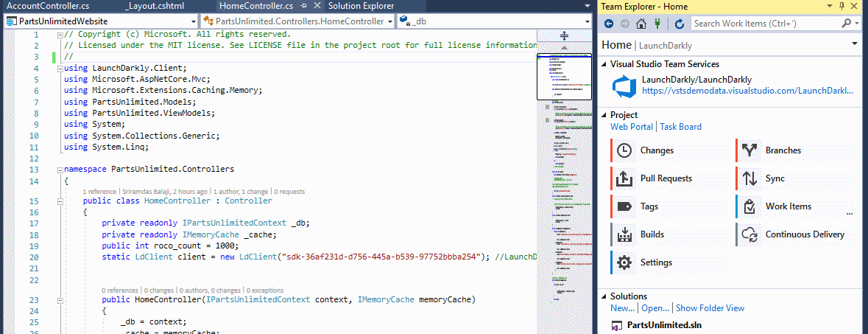The width and height of the screenshot is (868, 334).
Task: Open the HomeController class navigation dropdown
Action: tap(389, 21)
